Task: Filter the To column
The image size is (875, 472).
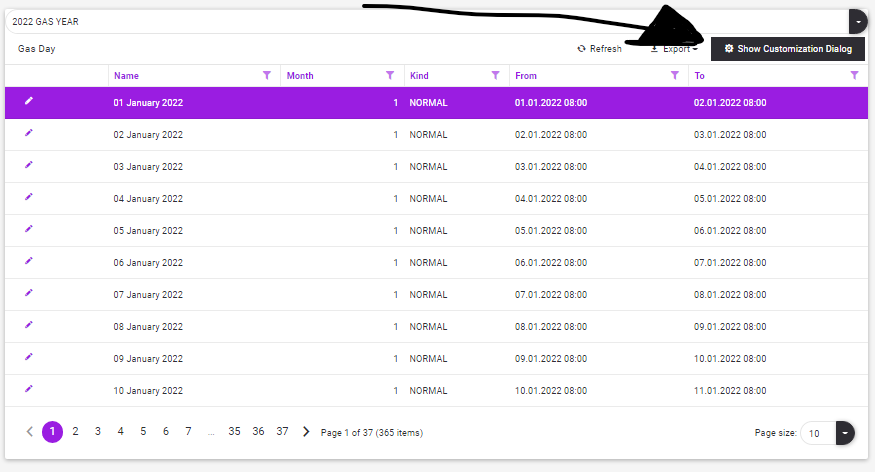Action: pos(854,75)
